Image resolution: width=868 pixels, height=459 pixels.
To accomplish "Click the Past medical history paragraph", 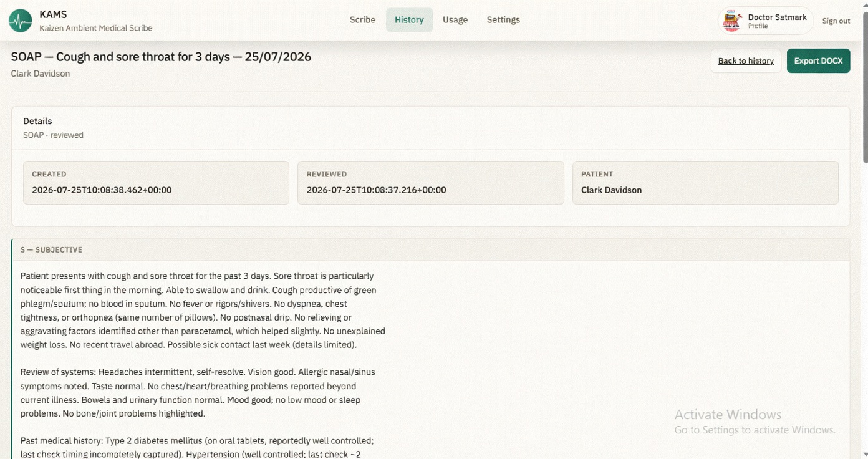I will tap(197, 447).
